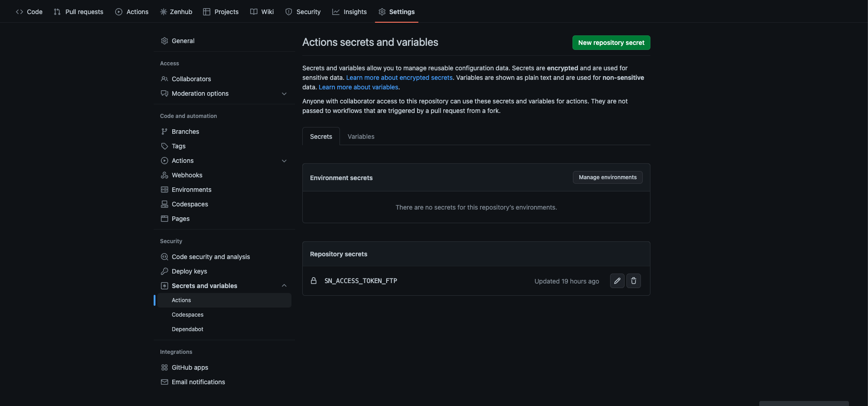Click the Deploy keys key icon
The image size is (868, 406).
(x=165, y=271)
